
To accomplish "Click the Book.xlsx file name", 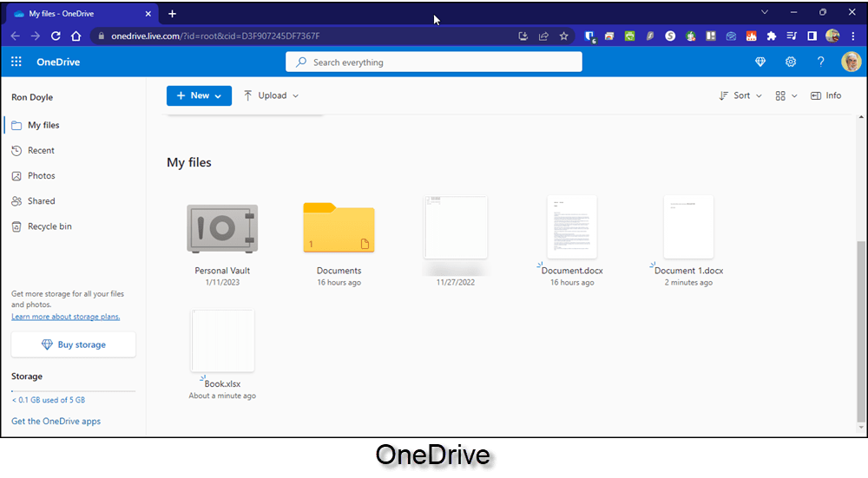I will 222,384.
